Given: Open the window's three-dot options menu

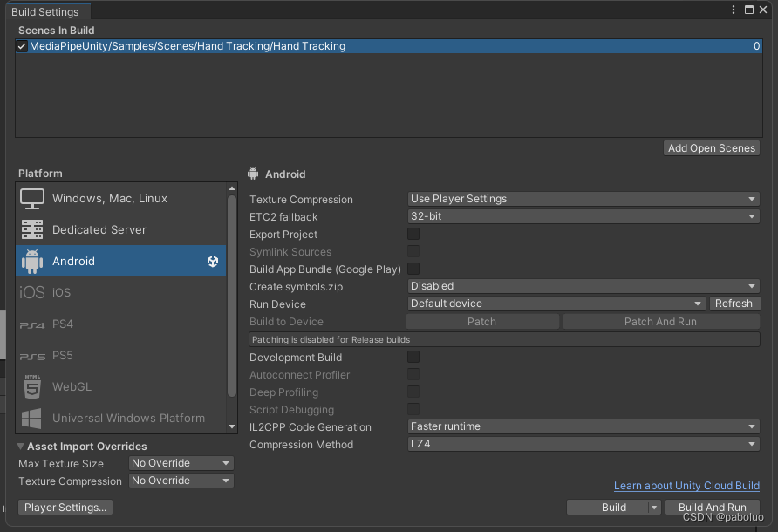Looking at the screenshot, I should pos(734,10).
